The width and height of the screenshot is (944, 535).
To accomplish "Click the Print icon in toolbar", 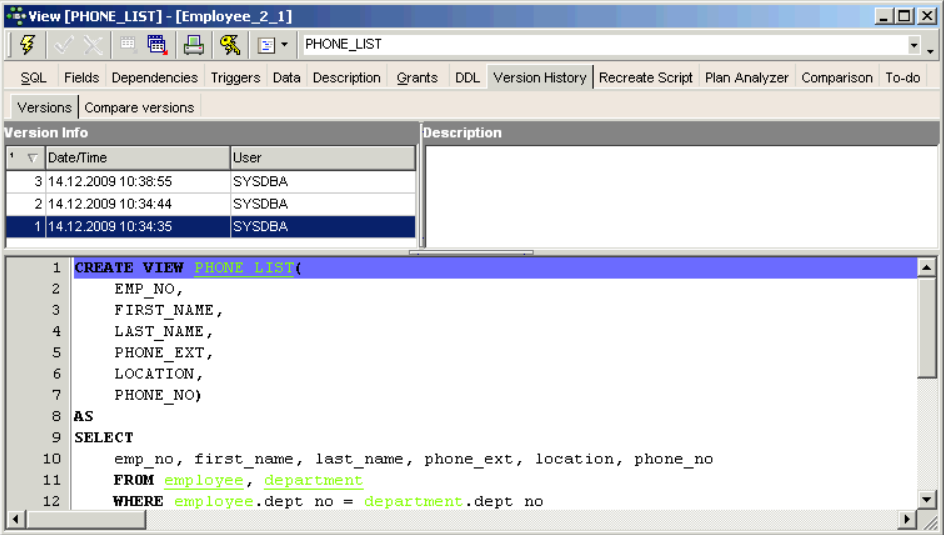I will [x=193, y=45].
